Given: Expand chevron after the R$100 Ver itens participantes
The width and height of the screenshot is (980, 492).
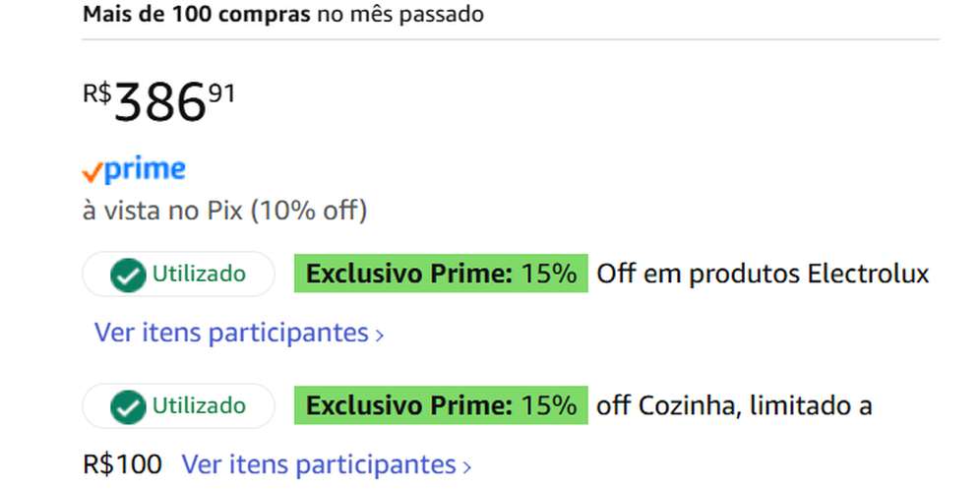Looking at the screenshot, I should point(467,465).
